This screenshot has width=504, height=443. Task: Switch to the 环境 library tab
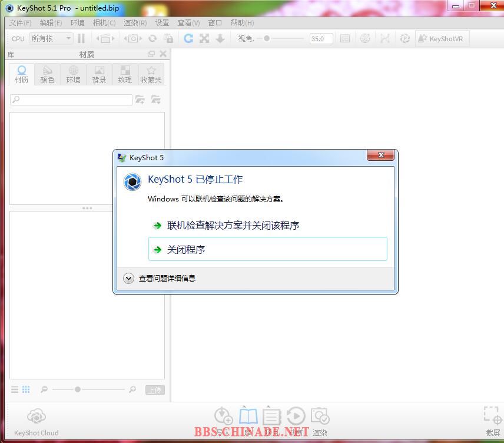tap(73, 74)
